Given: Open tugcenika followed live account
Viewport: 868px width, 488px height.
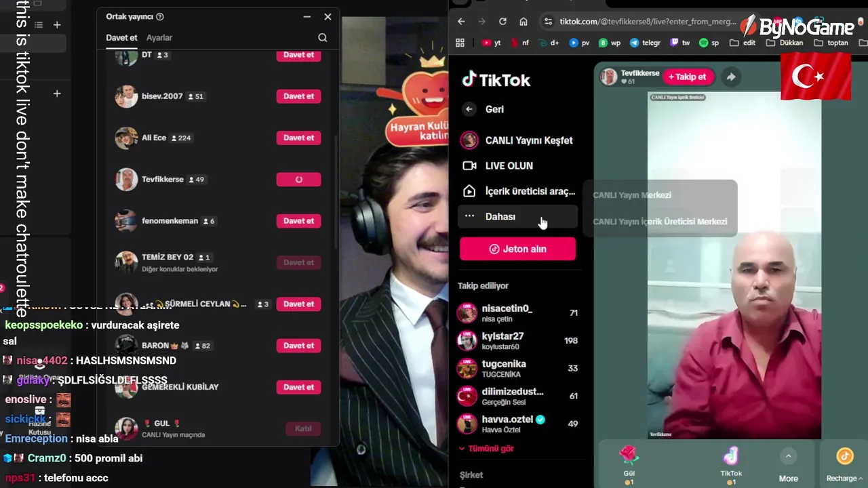Looking at the screenshot, I should point(518,369).
